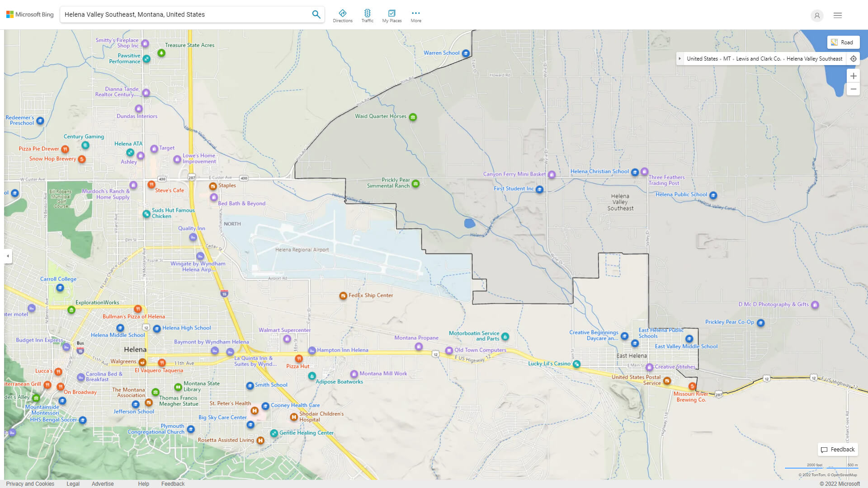This screenshot has height=488, width=868.
Task: Open the hamburger settings menu
Action: point(837,15)
